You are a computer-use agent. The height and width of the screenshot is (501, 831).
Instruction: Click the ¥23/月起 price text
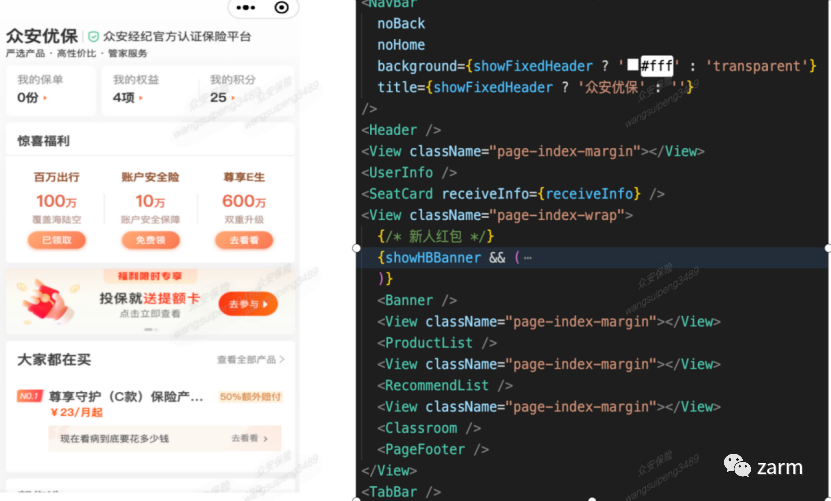coord(76,412)
